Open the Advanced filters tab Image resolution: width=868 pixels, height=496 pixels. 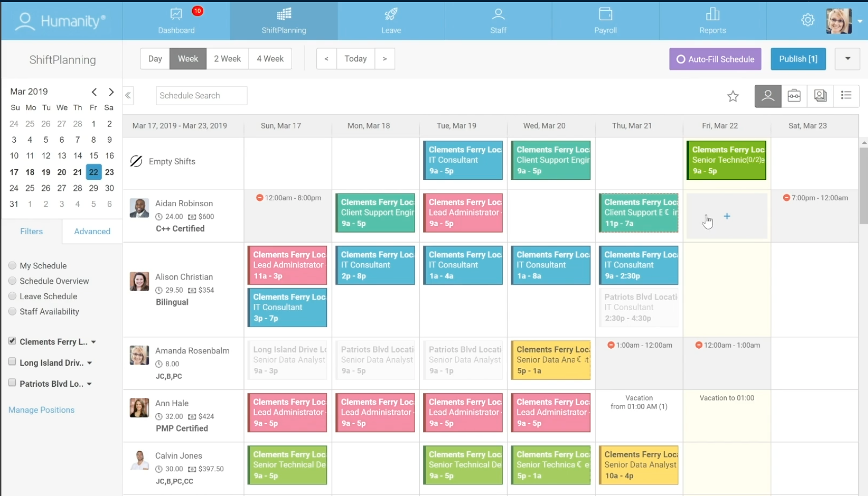point(92,231)
